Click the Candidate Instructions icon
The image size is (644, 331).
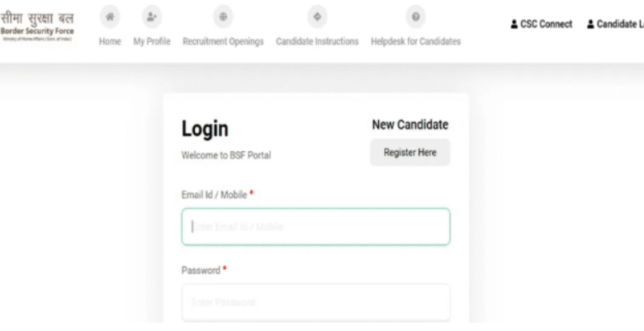[x=317, y=17]
